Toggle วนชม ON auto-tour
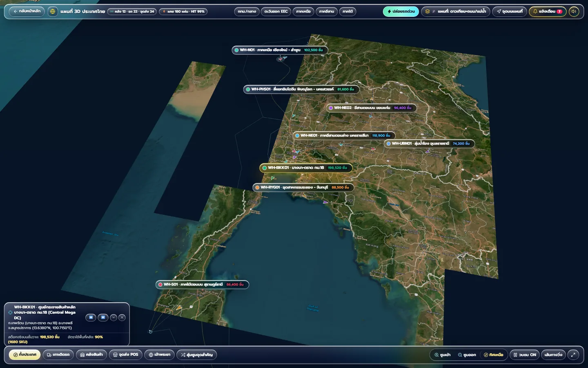The width and height of the screenshot is (588, 368). [x=525, y=355]
